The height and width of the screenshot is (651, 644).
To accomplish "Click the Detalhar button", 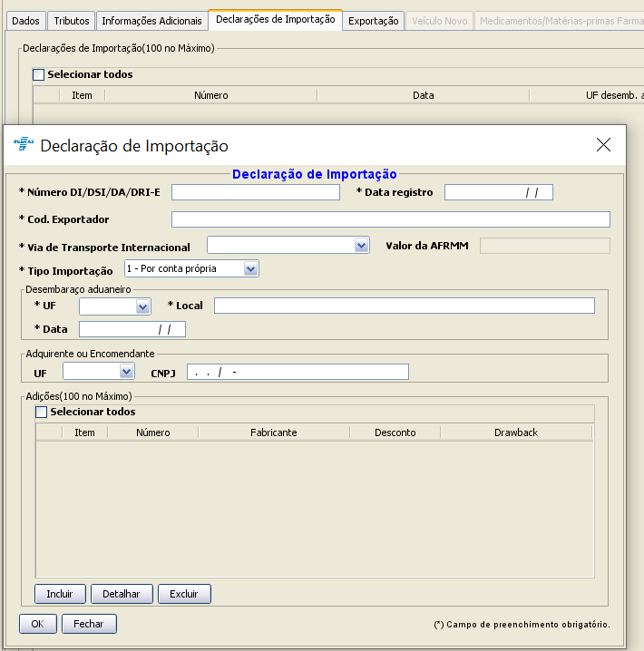I will click(x=122, y=594).
